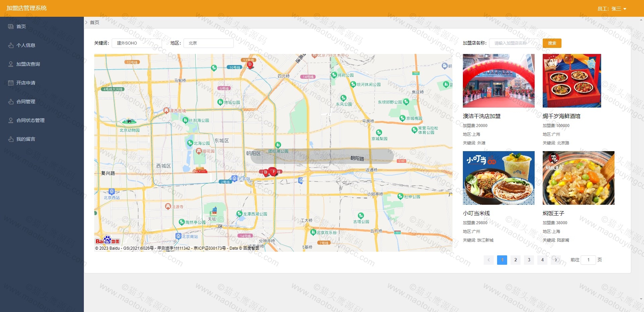
Task: Click the 焗千岁海鲜酒馆 title text
Action: point(561,116)
